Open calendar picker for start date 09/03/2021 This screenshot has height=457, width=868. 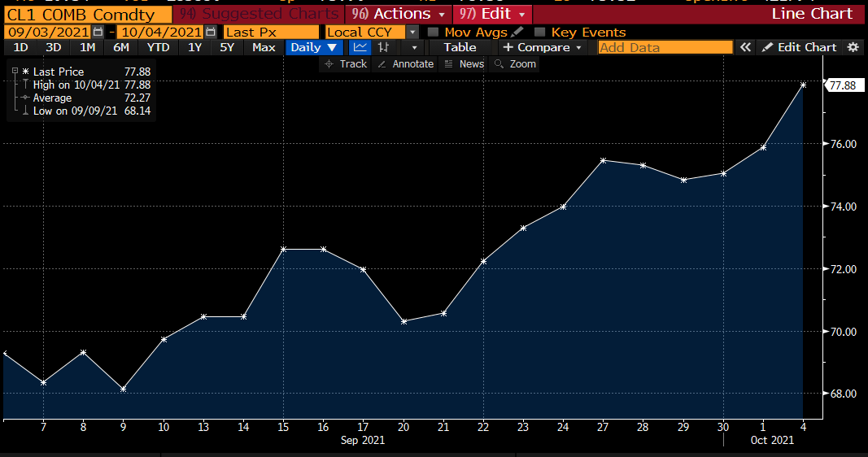(x=98, y=32)
